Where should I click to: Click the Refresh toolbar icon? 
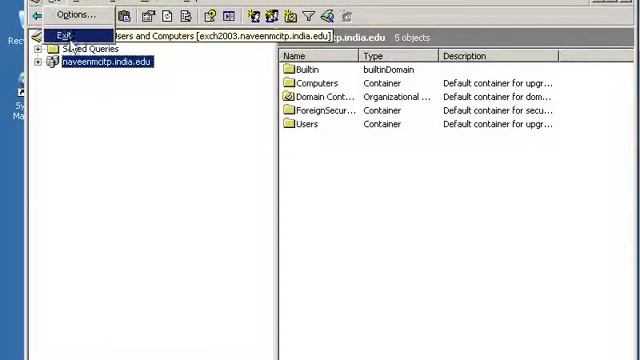[x=167, y=16]
